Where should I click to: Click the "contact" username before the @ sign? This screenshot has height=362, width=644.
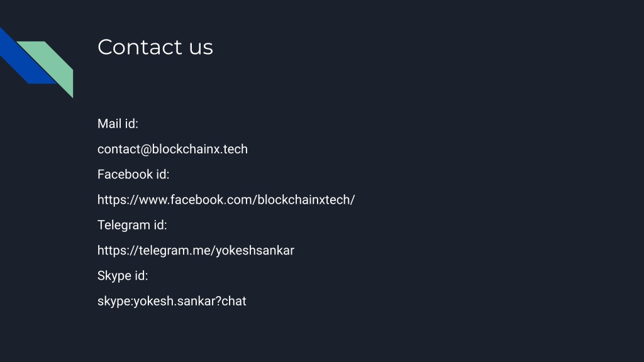point(119,149)
